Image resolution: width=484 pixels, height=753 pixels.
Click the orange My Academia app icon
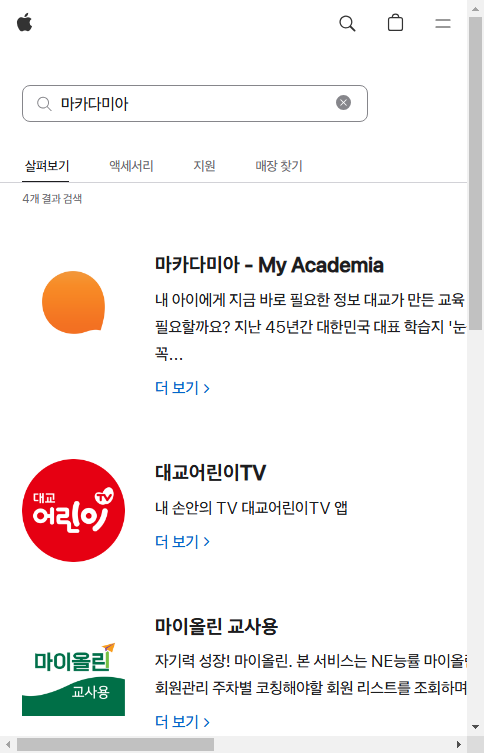coord(73,303)
